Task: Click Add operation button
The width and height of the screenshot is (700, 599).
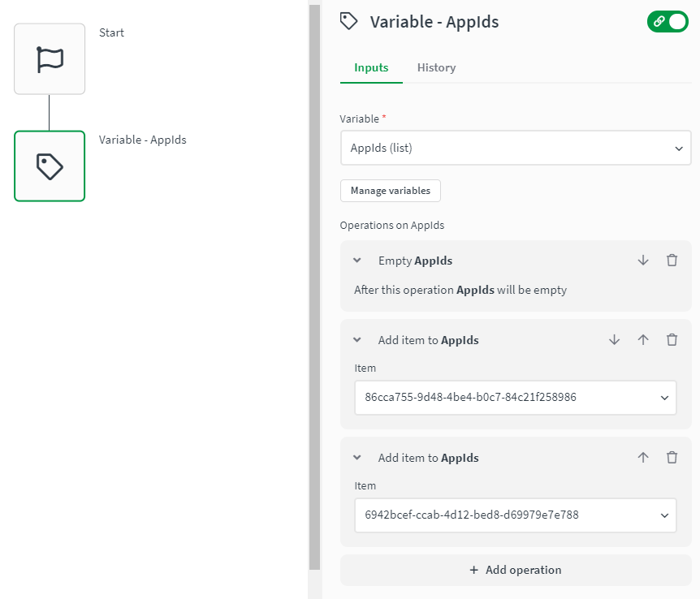Action: tap(516, 570)
